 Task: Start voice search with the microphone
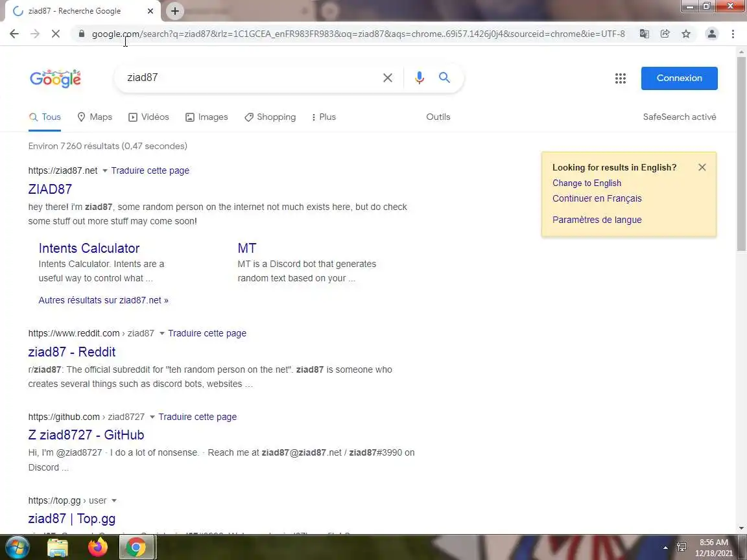coord(420,78)
